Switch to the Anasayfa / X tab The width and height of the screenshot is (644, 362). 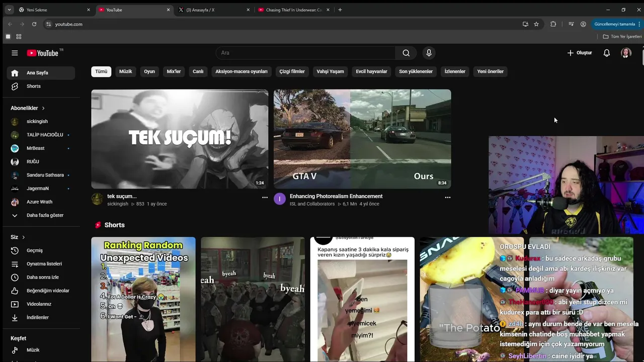pyautogui.click(x=214, y=10)
